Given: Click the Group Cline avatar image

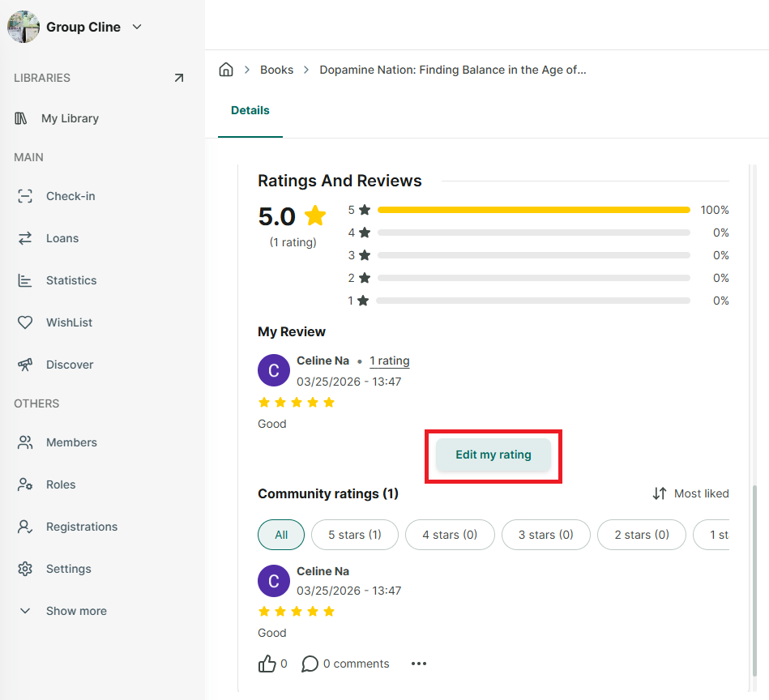Looking at the screenshot, I should point(23,27).
